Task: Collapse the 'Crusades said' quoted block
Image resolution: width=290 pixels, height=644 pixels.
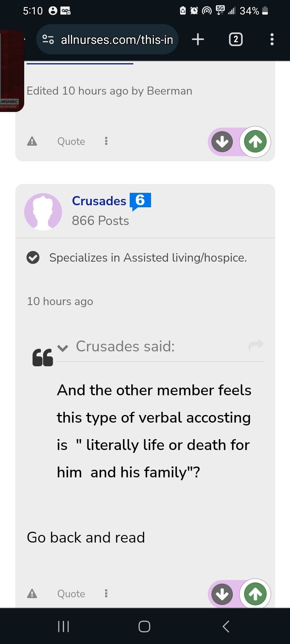Action: (x=62, y=348)
